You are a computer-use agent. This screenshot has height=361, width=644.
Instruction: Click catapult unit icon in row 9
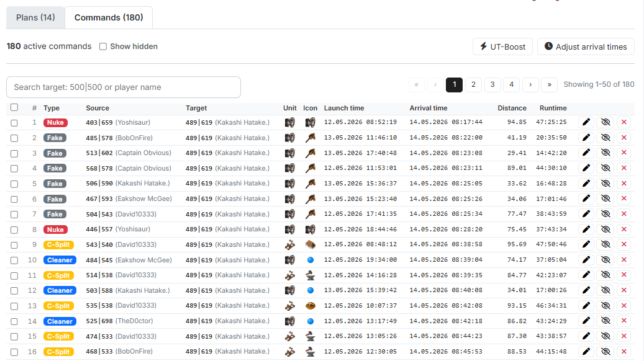click(290, 245)
